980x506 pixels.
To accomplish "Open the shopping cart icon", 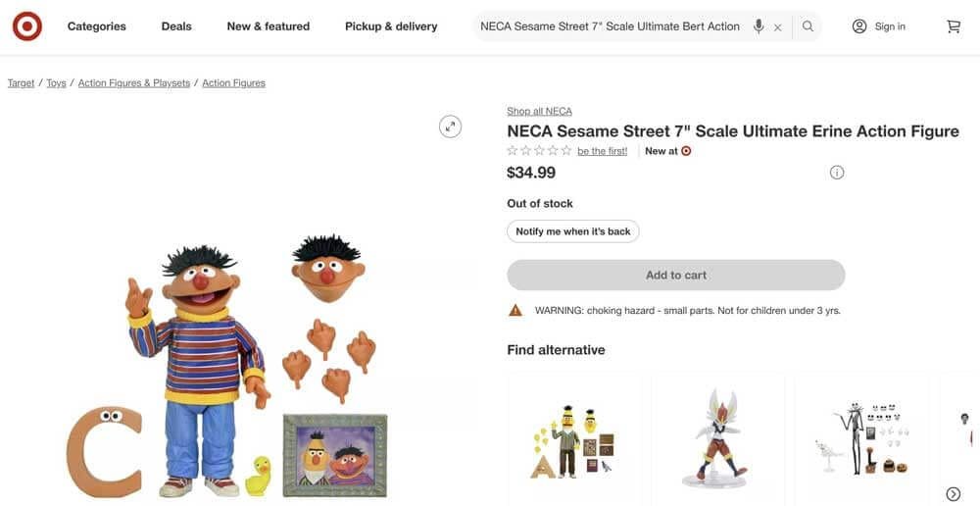I will (x=954, y=26).
